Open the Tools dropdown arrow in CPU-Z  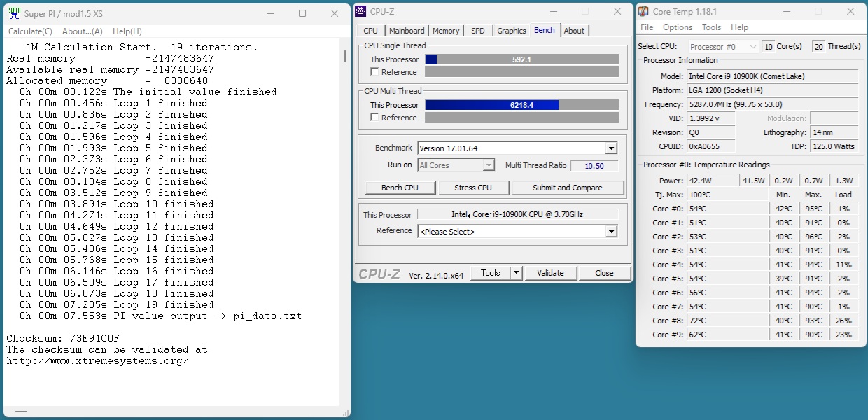[x=517, y=273]
